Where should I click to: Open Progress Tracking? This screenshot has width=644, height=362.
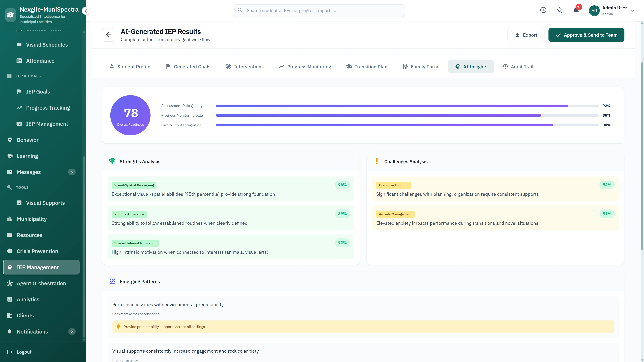pyautogui.click(x=48, y=107)
